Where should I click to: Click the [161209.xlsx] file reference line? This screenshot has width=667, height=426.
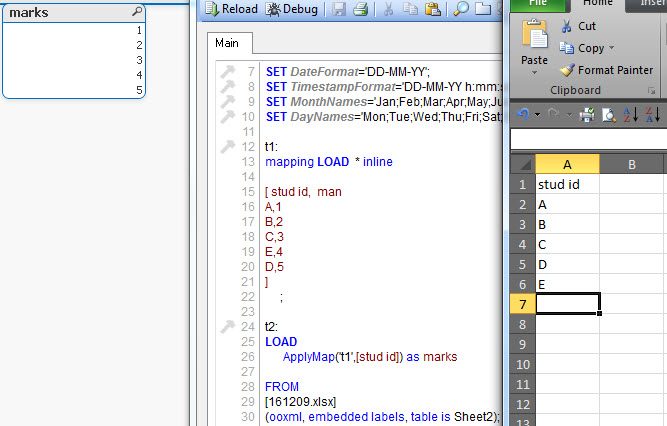[300, 402]
